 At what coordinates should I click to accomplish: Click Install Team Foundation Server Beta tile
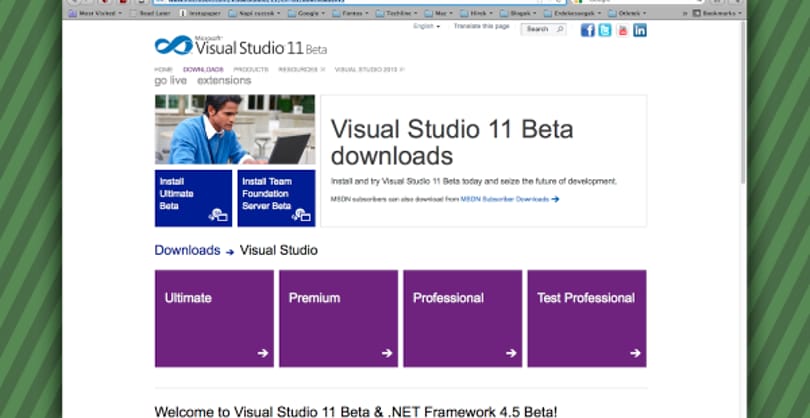click(x=276, y=198)
